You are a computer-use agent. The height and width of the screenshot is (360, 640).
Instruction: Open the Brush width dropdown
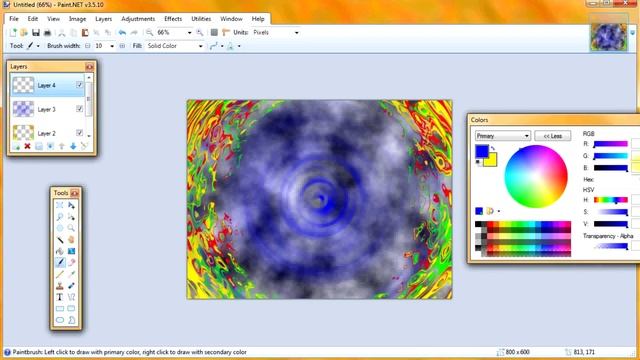112,46
